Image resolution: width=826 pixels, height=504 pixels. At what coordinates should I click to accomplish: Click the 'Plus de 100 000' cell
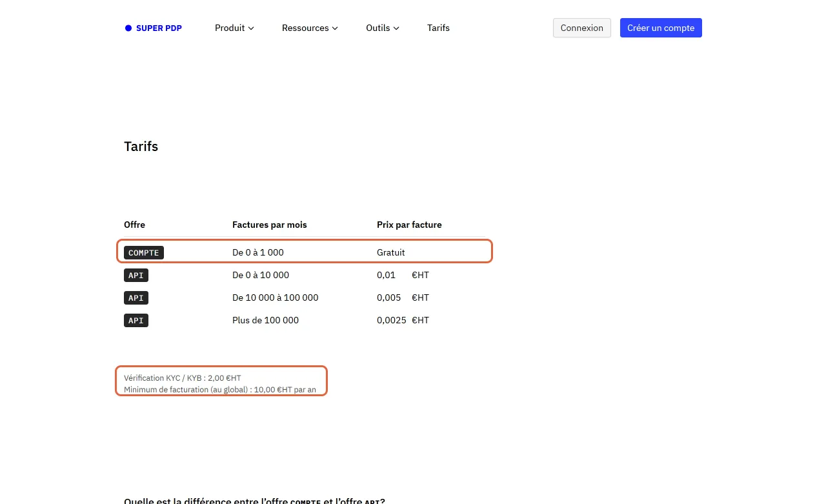(x=265, y=320)
